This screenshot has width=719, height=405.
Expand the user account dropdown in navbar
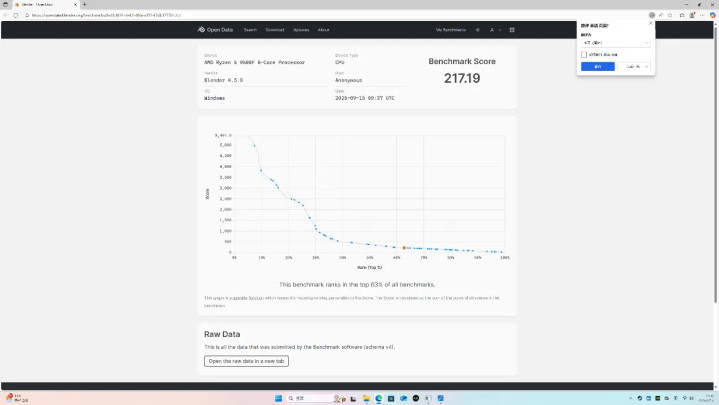pyautogui.click(x=495, y=30)
